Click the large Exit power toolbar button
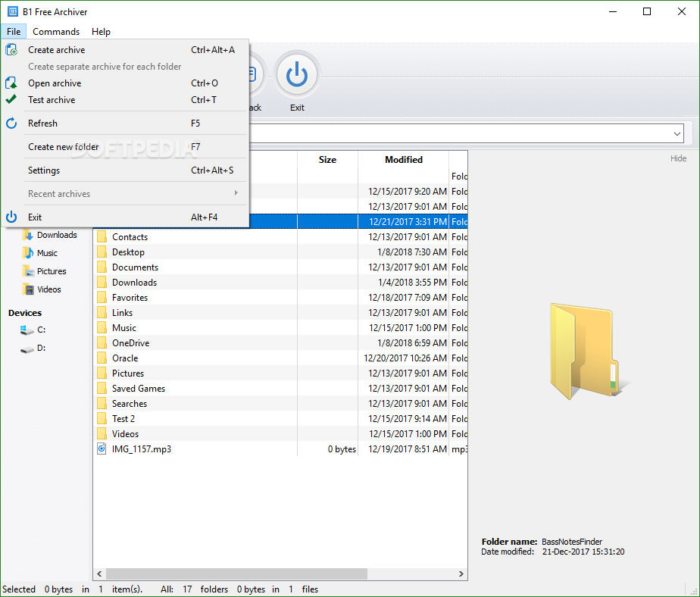 (297, 74)
